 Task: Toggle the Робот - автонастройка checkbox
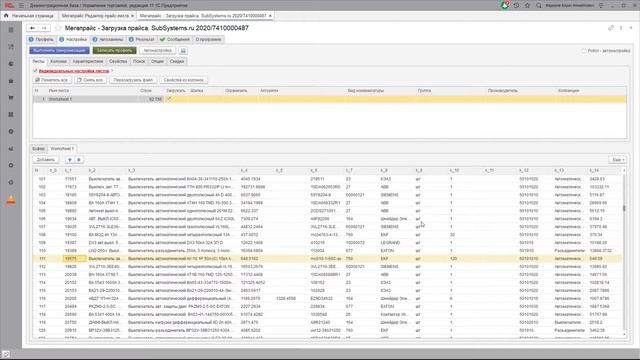(x=584, y=51)
